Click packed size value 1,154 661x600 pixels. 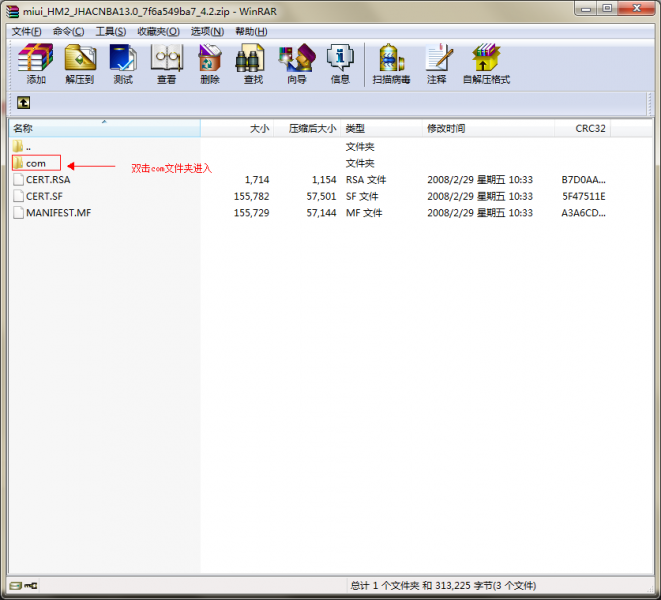click(324, 180)
